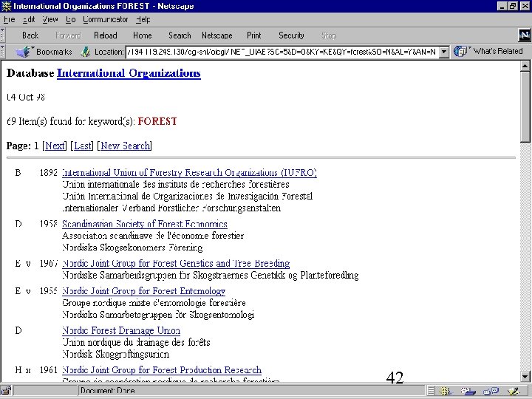
Task: Click the Netscape title bar icon
Action: pos(6,6)
